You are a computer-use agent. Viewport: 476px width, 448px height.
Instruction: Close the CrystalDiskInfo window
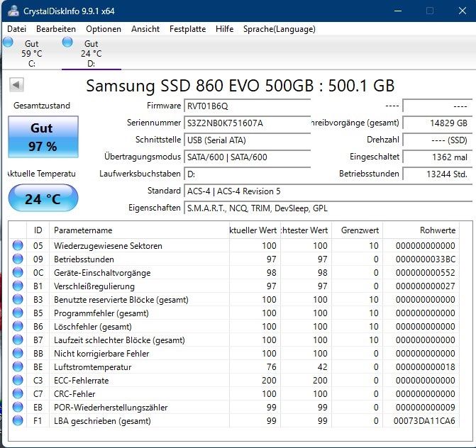[x=463, y=11]
